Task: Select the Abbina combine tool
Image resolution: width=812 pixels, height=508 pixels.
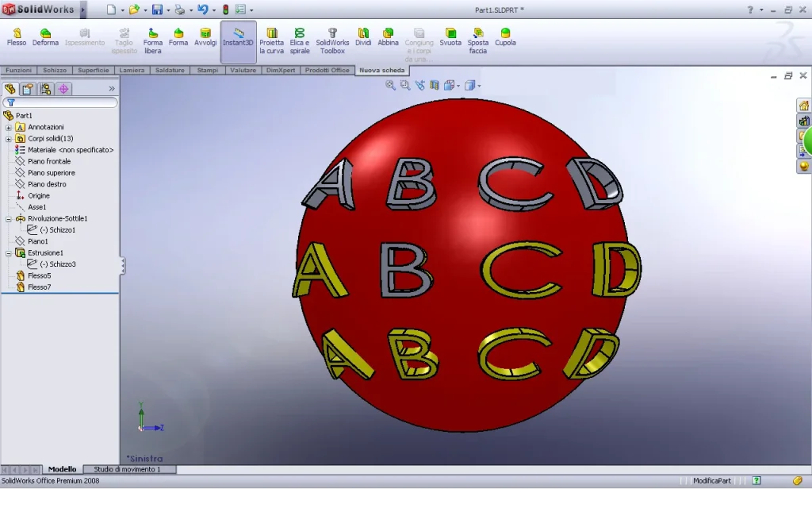Action: point(388,37)
